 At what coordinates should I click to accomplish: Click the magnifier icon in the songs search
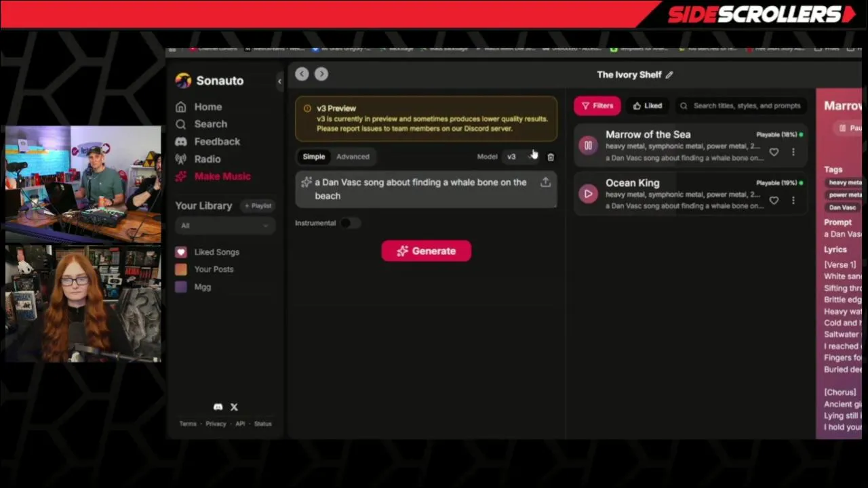click(684, 106)
